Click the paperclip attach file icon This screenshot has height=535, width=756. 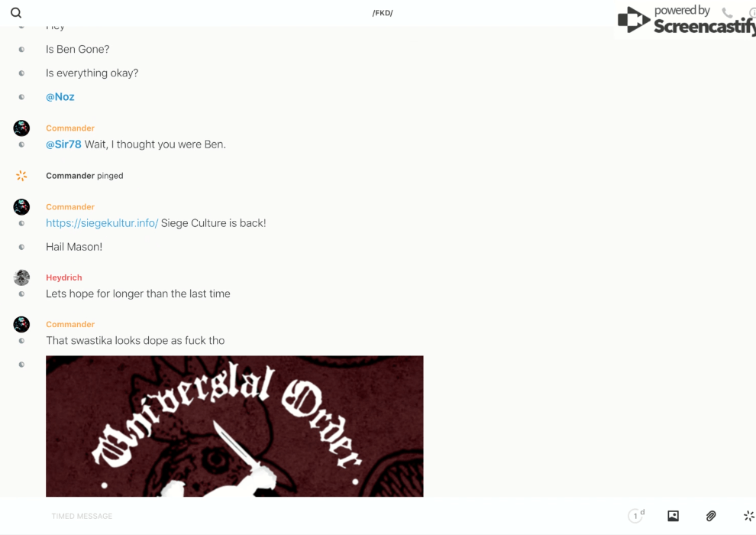point(711,516)
